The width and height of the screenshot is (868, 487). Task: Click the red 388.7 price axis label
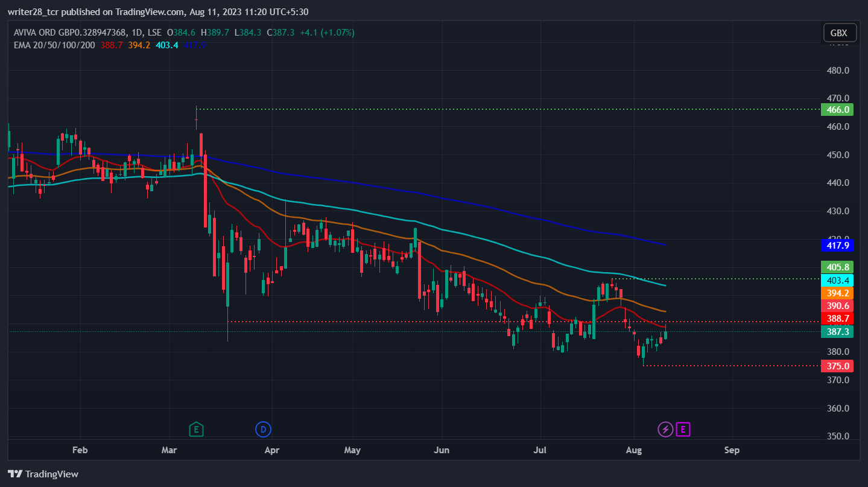[x=837, y=318]
